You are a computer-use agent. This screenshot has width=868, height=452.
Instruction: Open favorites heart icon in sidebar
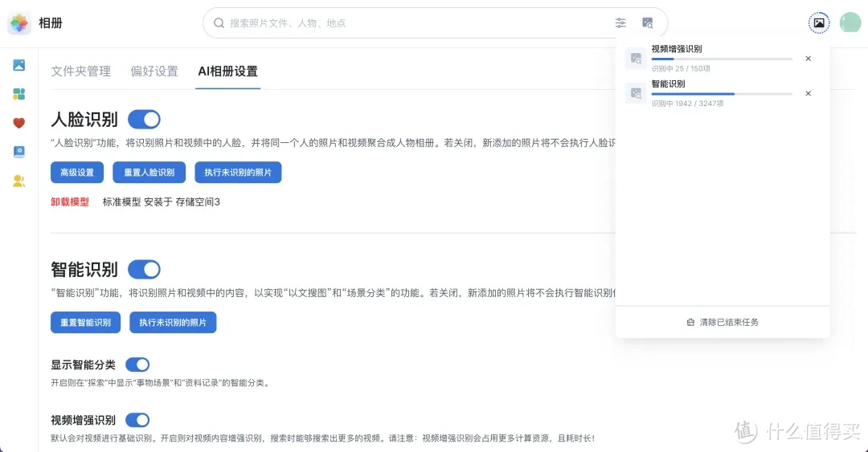coord(18,123)
